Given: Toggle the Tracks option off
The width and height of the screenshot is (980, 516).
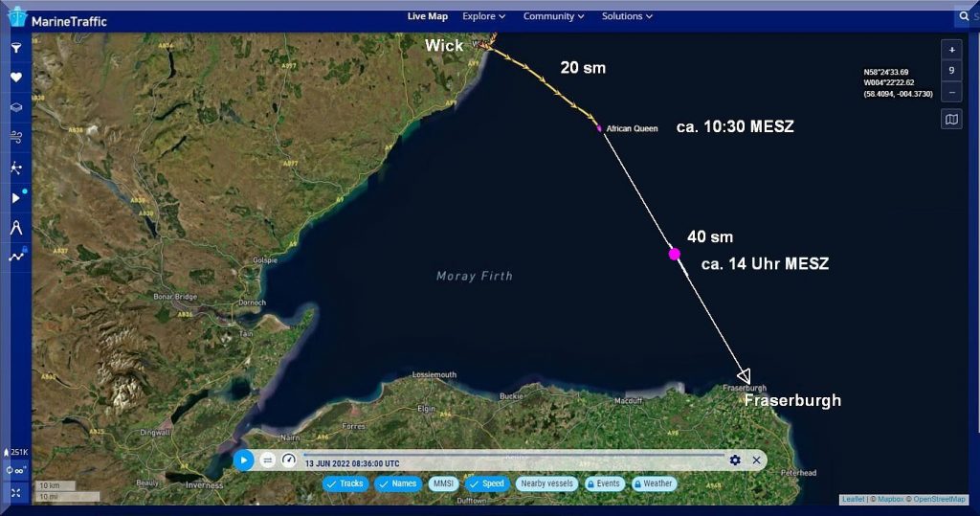Looking at the screenshot, I should click(x=345, y=483).
